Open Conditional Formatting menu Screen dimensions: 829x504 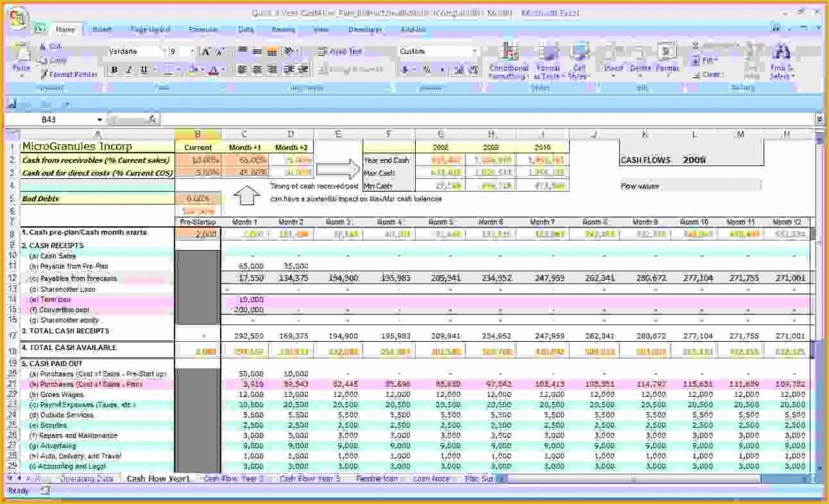coord(508,62)
